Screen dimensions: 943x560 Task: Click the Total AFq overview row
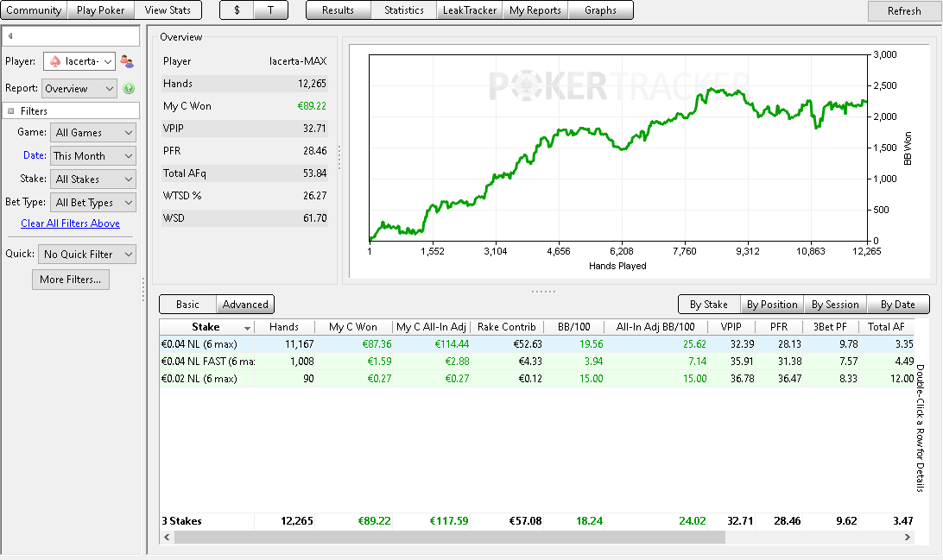point(244,173)
